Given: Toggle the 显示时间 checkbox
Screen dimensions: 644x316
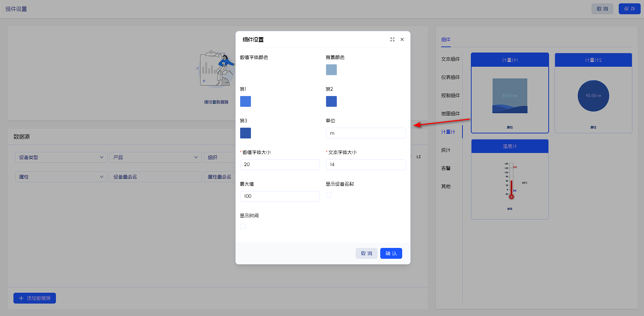Looking at the screenshot, I should (x=243, y=226).
